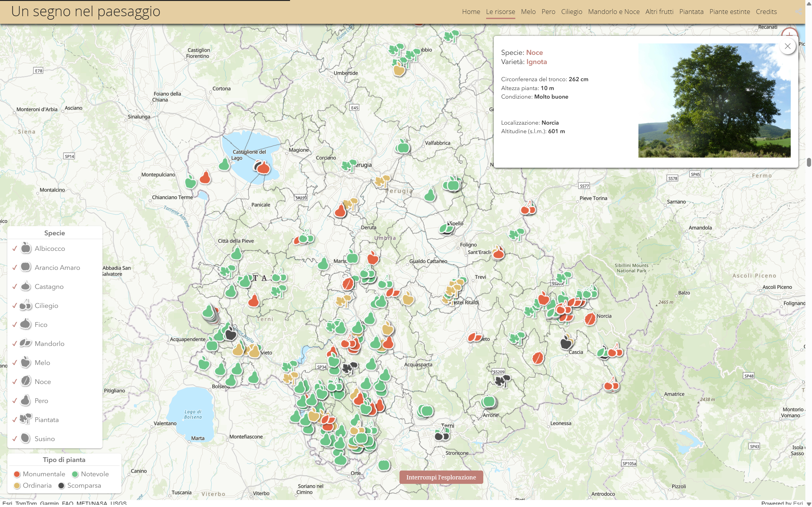This screenshot has height=507, width=812.
Task: Open the Mandorlo e Noce menu
Action: (613, 12)
